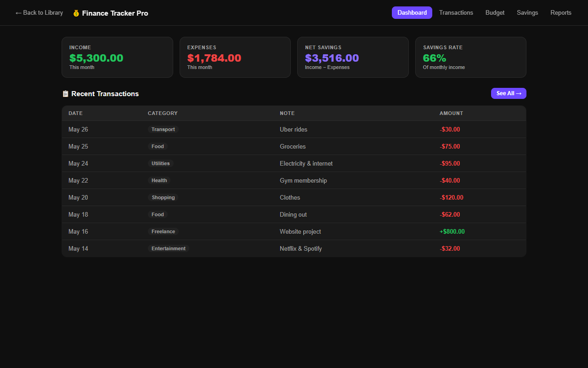Click the Health category tag
588x368 pixels.
(159, 180)
